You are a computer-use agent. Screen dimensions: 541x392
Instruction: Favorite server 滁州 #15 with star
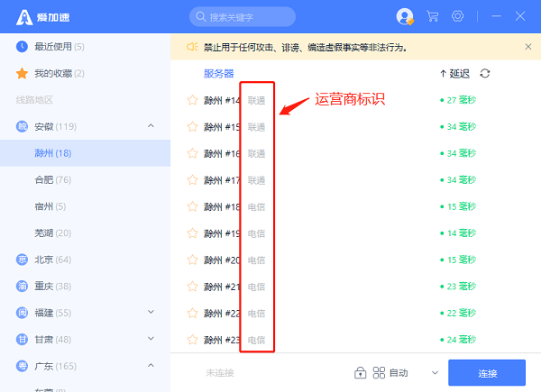coord(192,126)
